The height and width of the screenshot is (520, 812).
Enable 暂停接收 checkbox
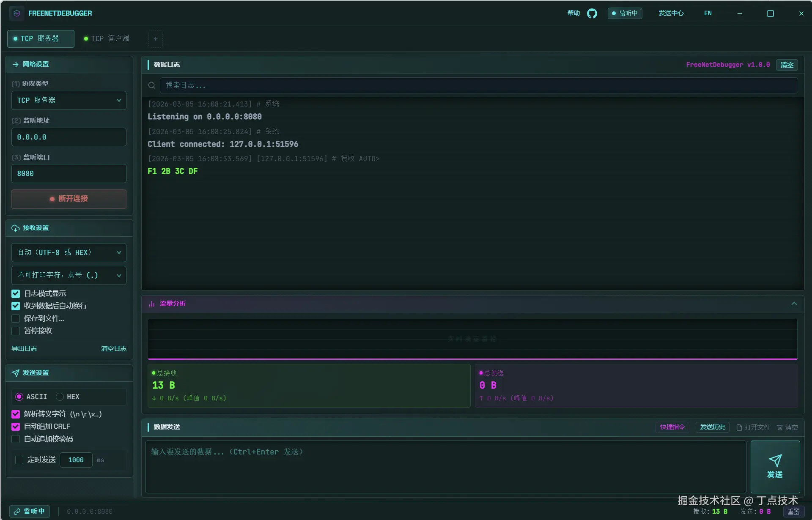pyautogui.click(x=16, y=331)
